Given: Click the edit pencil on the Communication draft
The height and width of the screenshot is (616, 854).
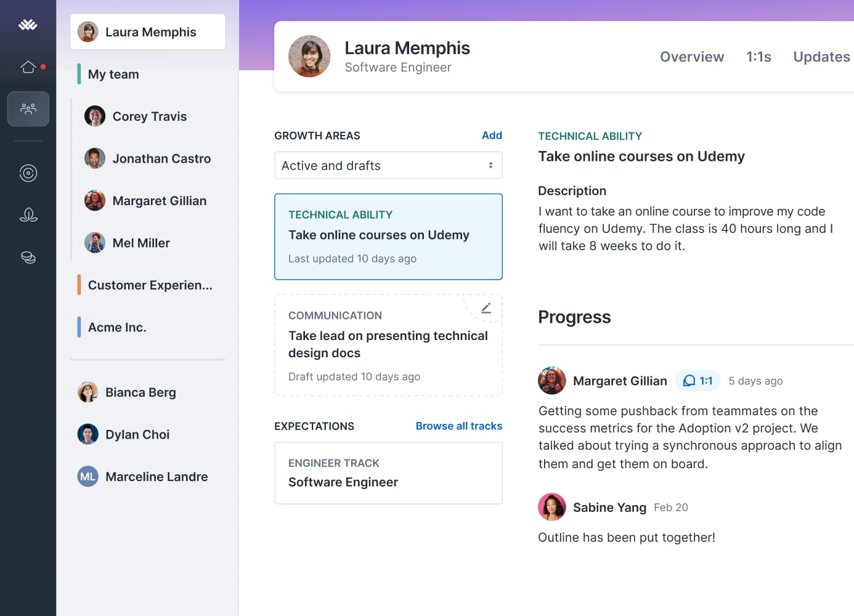Looking at the screenshot, I should coord(486,308).
